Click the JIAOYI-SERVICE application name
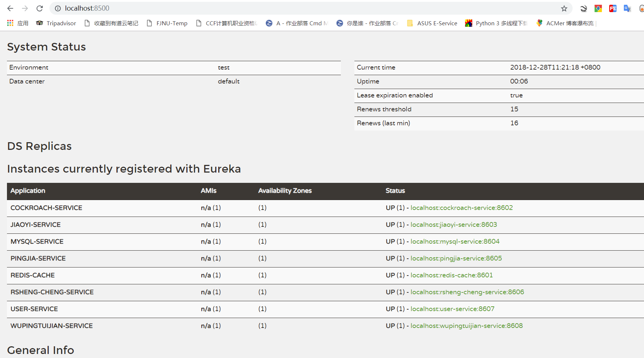The height and width of the screenshot is (358, 644). (x=36, y=225)
